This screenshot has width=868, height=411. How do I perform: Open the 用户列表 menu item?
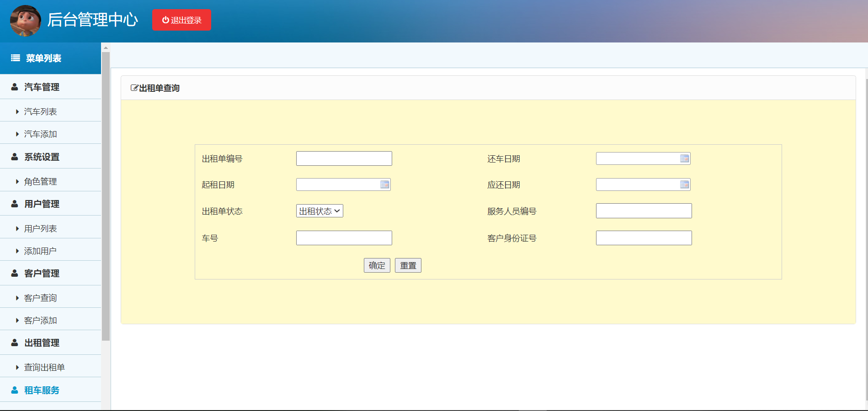pos(50,228)
